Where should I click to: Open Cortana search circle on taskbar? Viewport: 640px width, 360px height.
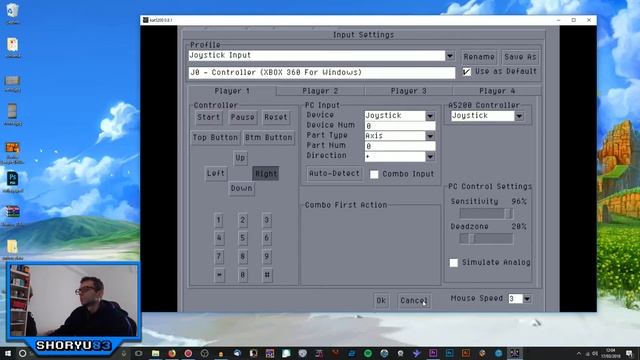[x=23, y=353]
